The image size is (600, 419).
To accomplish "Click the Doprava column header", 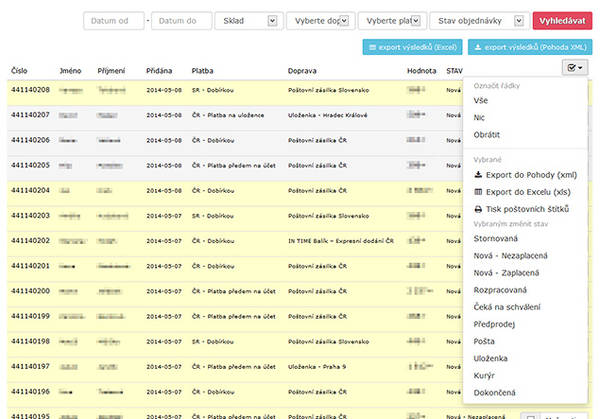I will coord(302,71).
